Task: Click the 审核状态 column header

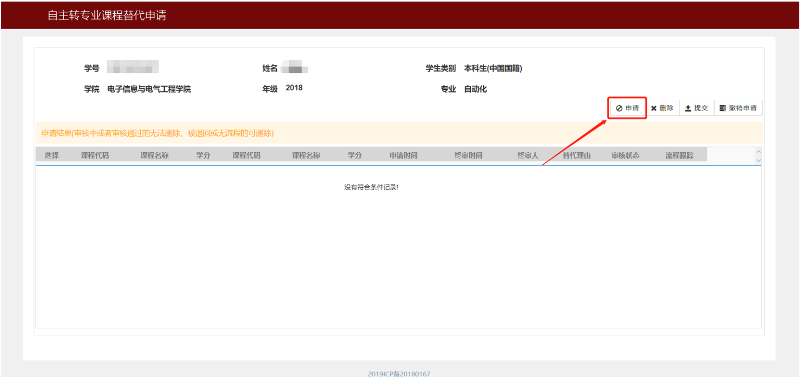Action: click(x=626, y=156)
